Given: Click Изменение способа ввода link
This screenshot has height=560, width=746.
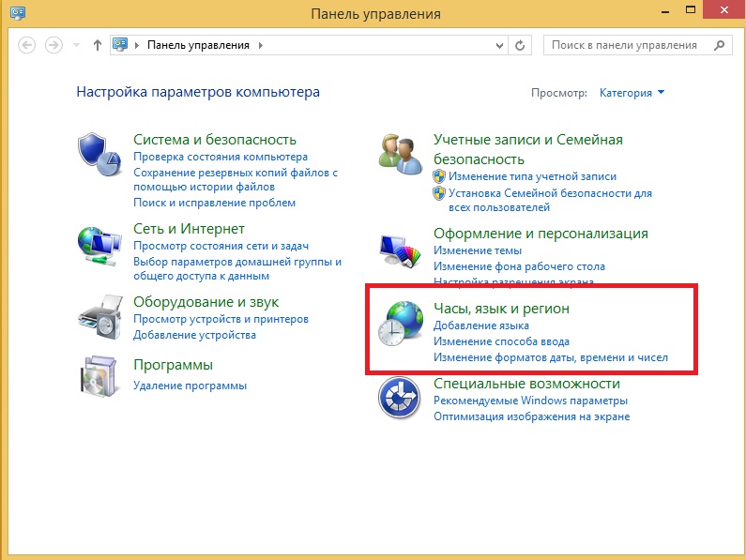Looking at the screenshot, I should (501, 341).
